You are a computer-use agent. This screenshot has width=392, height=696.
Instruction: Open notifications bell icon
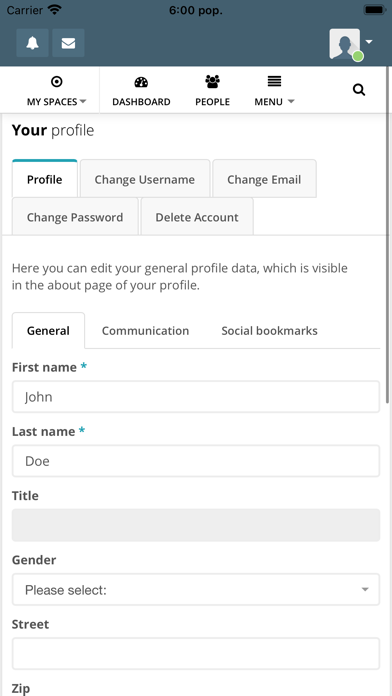[x=32, y=43]
